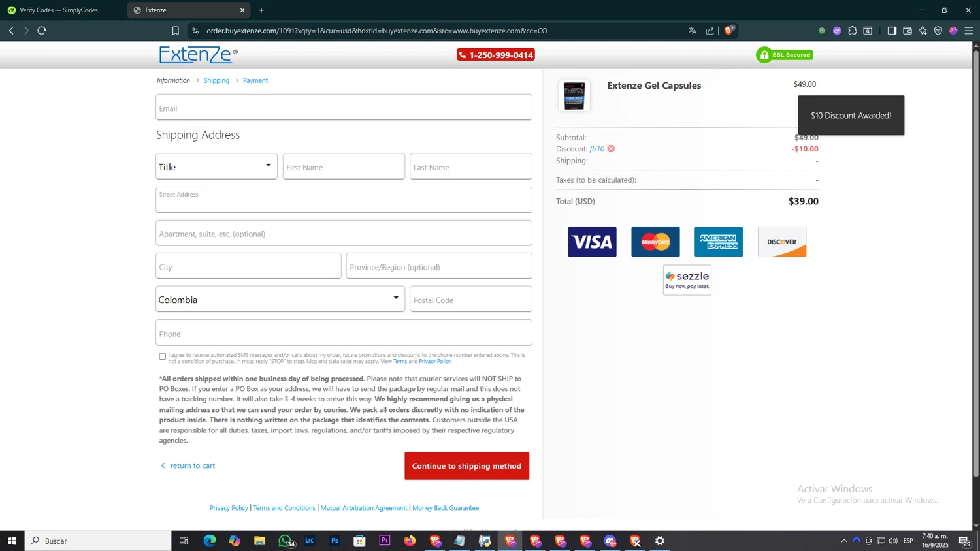This screenshot has width=980, height=551.
Task: Call the 1-250-999-0414 phone button
Action: (x=496, y=55)
